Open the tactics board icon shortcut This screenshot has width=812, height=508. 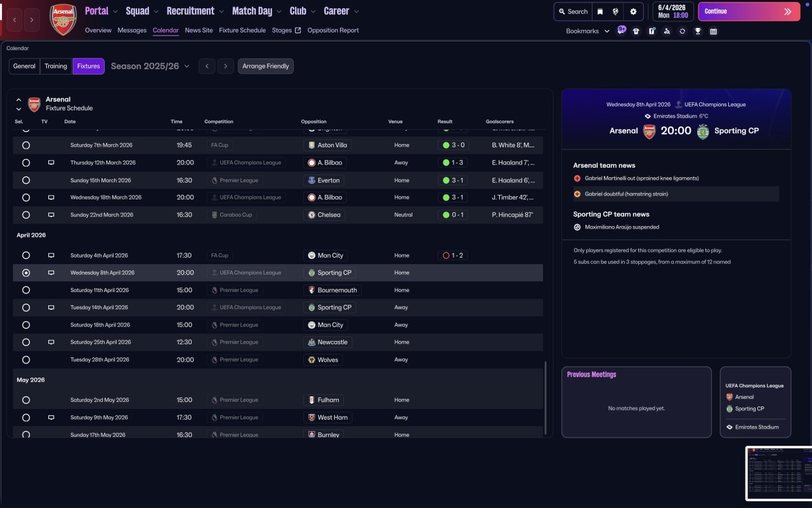click(x=652, y=31)
